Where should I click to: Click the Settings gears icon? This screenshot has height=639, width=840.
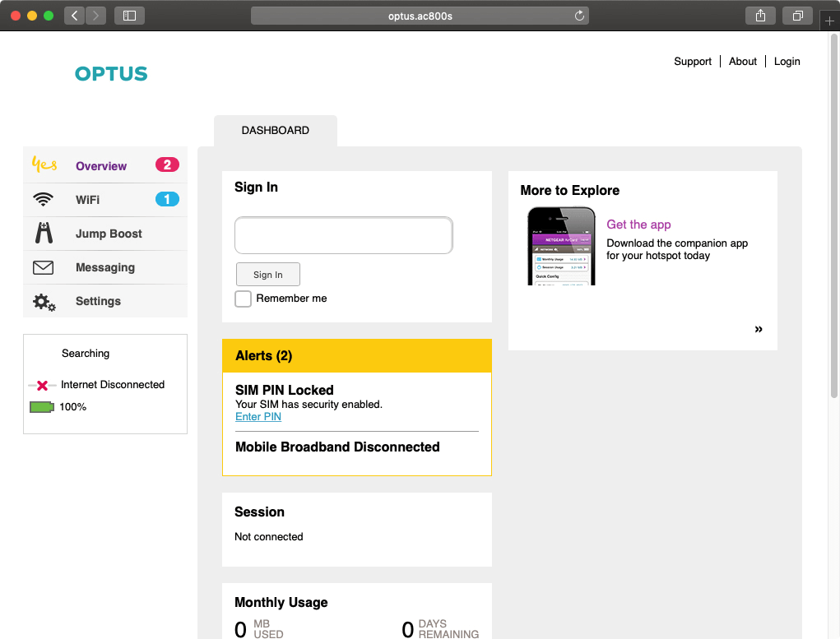44,302
